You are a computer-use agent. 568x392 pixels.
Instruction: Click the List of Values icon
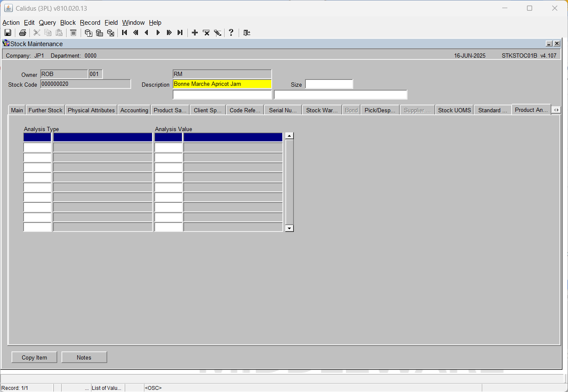tap(73, 32)
